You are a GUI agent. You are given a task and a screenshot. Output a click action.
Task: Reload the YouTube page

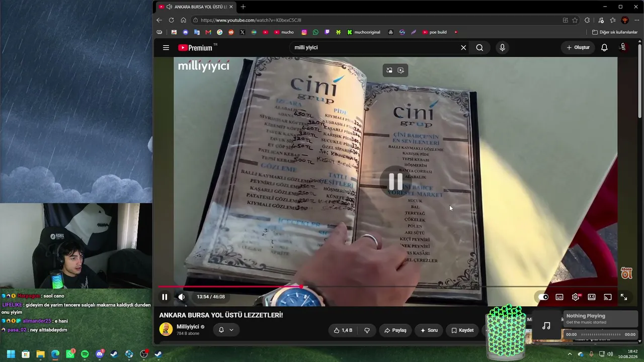click(171, 20)
